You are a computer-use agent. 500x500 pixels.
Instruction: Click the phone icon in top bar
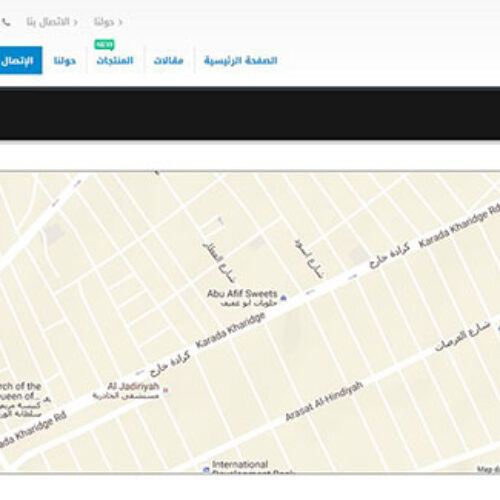click(6, 22)
